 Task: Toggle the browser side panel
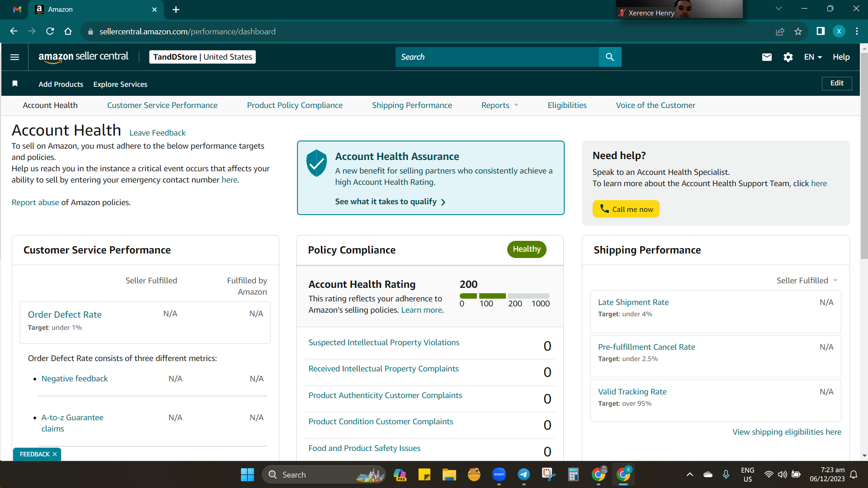pos(821,31)
